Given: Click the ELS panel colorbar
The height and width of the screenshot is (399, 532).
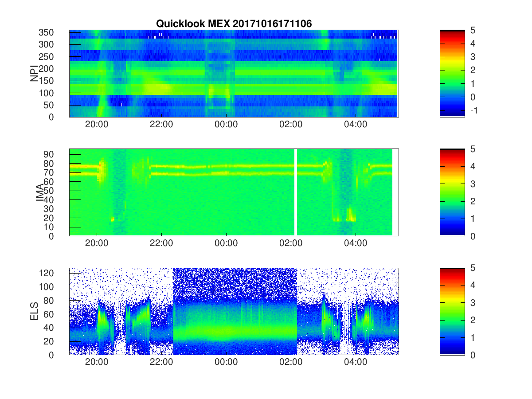Looking at the screenshot, I should coord(452,311).
